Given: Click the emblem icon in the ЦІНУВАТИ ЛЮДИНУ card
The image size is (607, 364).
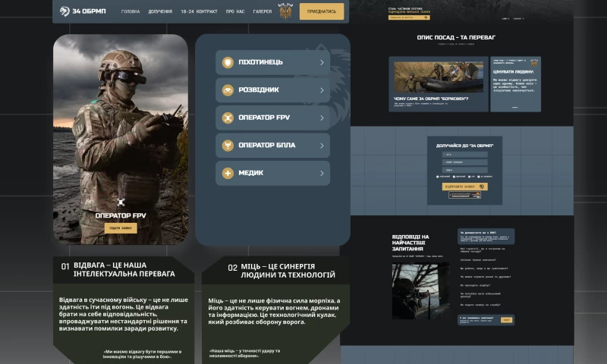Looking at the screenshot, I should pos(534,62).
